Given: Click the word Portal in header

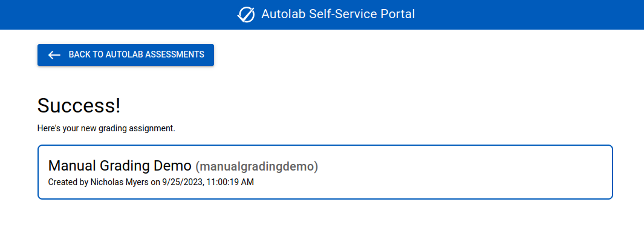Looking at the screenshot, I should 397,15.
